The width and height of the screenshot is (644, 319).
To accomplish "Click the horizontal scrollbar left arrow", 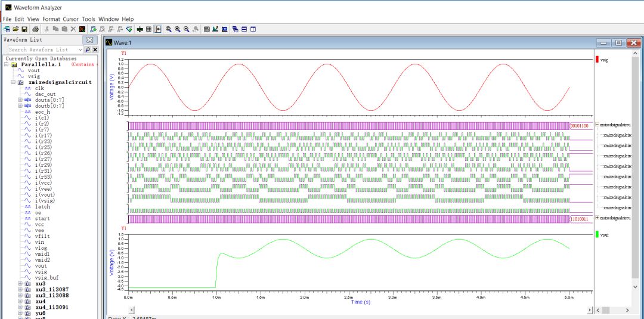I will [131, 310].
